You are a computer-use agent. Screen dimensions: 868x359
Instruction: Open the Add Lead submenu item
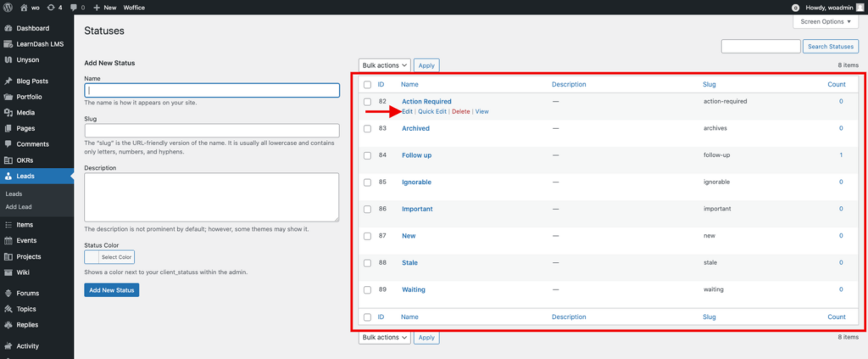pos(19,206)
